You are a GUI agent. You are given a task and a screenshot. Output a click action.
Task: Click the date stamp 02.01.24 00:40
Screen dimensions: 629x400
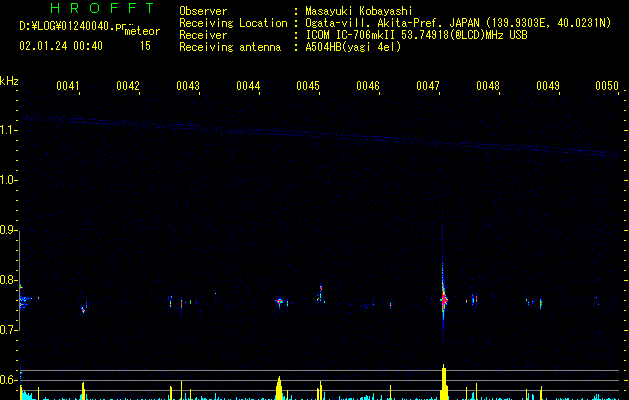[61, 46]
